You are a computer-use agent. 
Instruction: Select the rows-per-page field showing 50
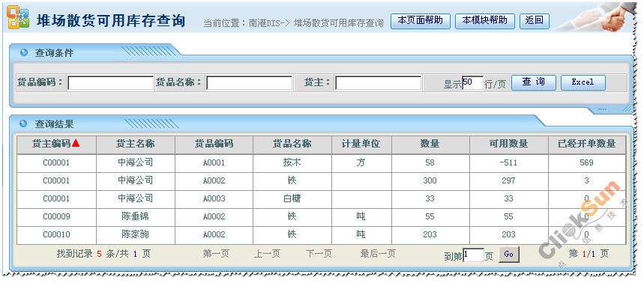[472, 83]
